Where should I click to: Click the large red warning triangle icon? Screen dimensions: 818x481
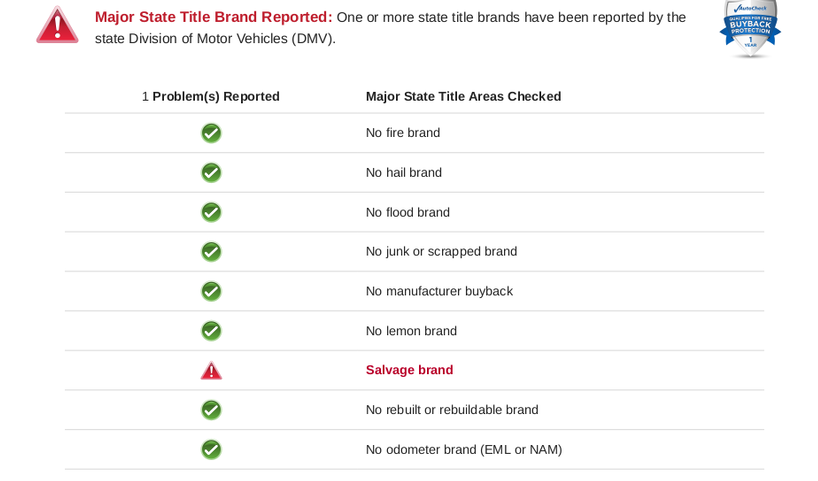click(x=57, y=26)
